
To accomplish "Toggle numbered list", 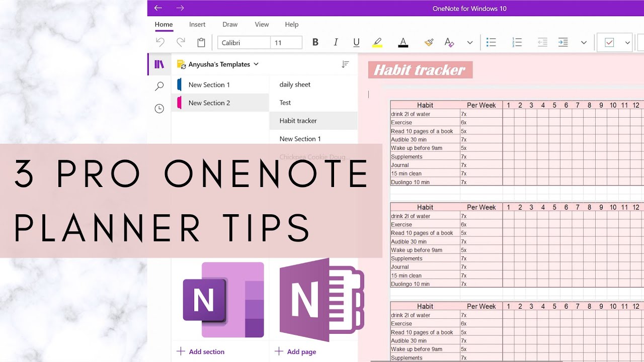I will click(517, 43).
